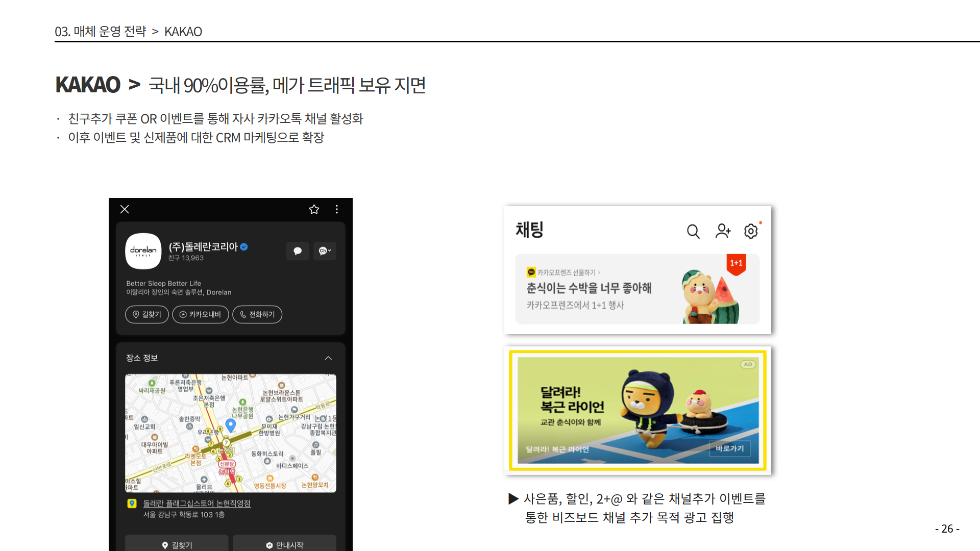Open chat settings gear icon
Screen dimensions: 980x551
pos(751,232)
